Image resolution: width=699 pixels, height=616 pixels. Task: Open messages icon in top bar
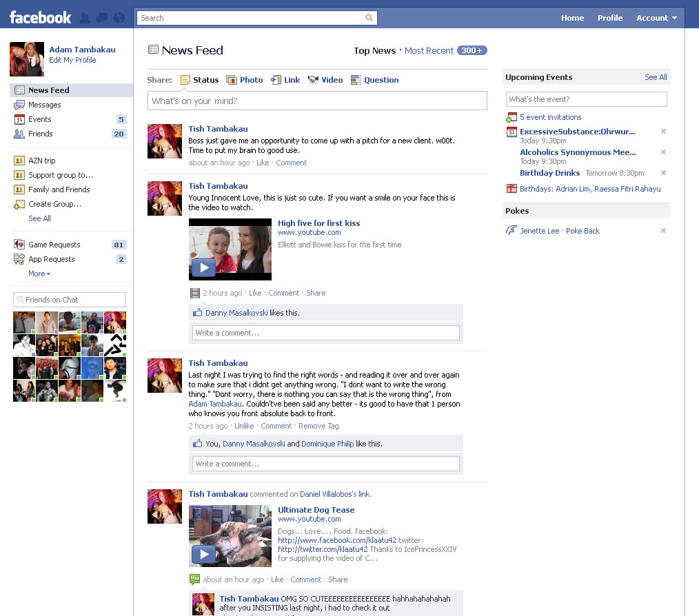pyautogui.click(x=102, y=18)
